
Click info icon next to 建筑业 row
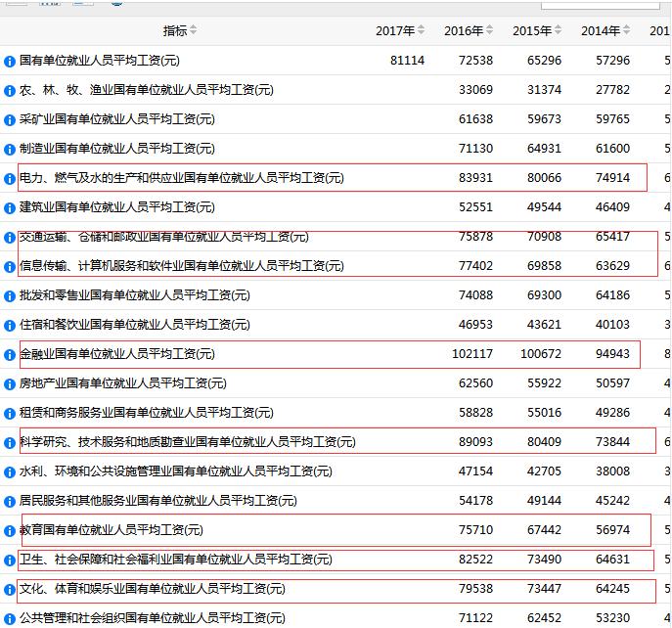10,208
